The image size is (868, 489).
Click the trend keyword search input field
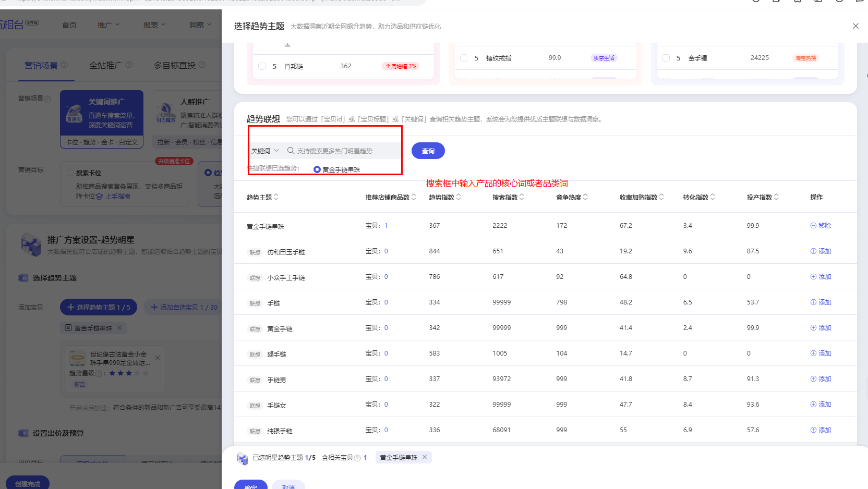(344, 151)
